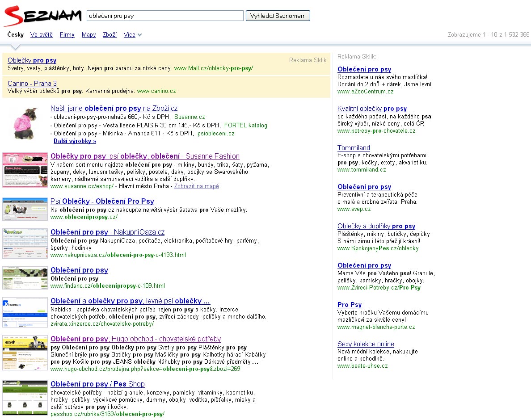Click the search field containing 'oblečení pro psy'
The width and height of the screenshot is (531, 420).
click(165, 16)
